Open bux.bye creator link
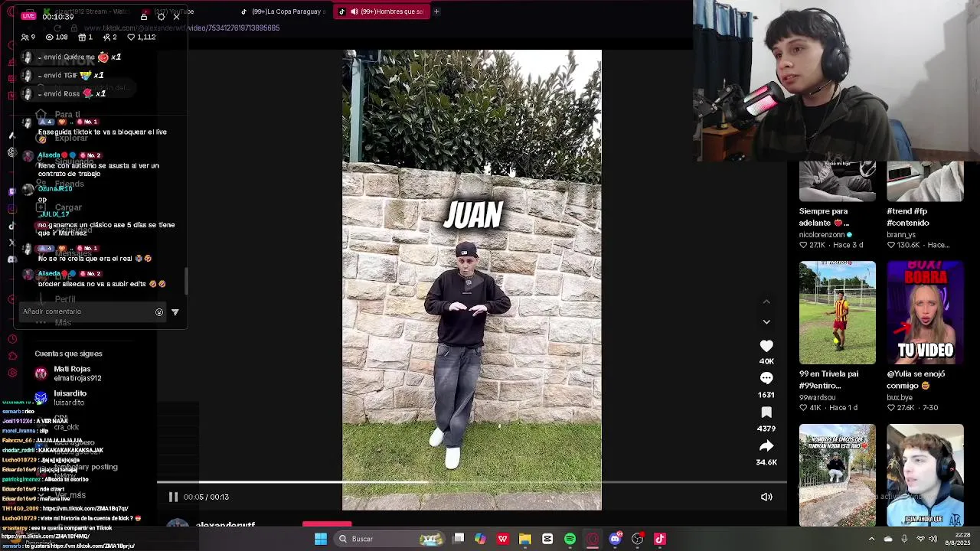Viewport: 980px width, 551px height. pos(900,398)
